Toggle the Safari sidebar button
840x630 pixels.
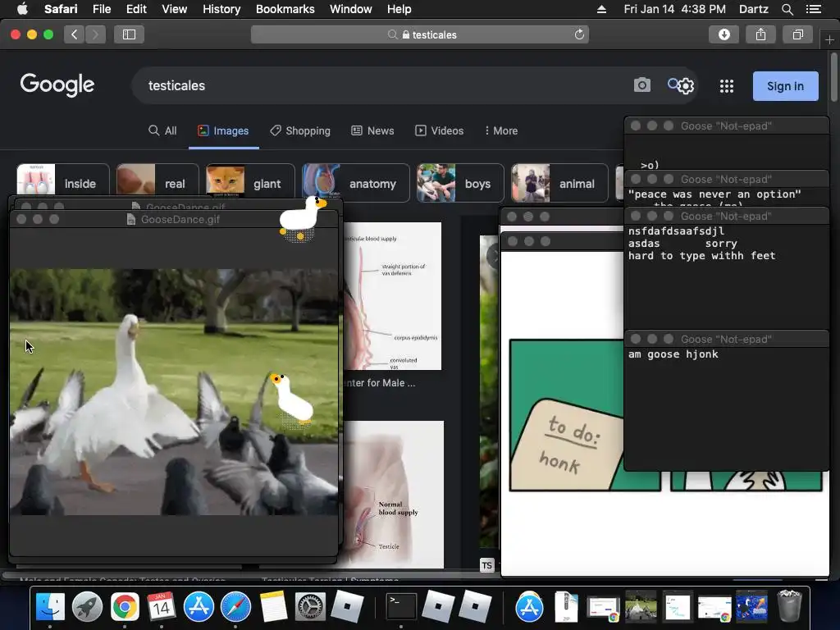point(129,34)
